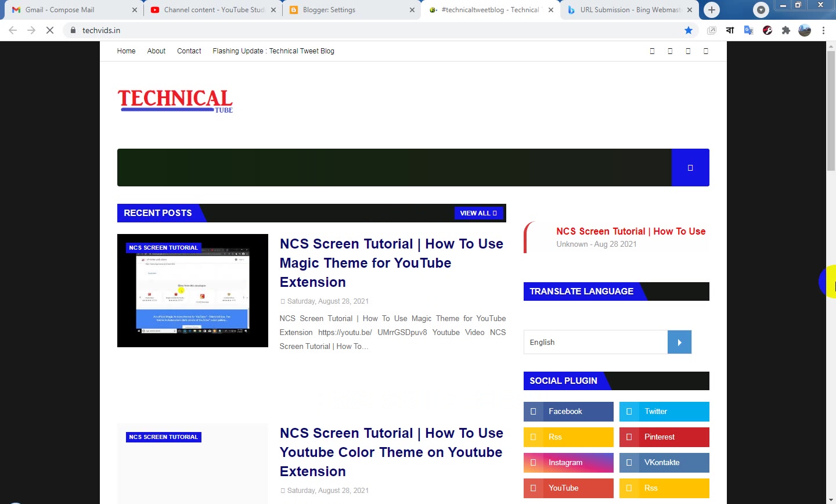Open the Chrome profile avatar
The width and height of the screenshot is (836, 504).
click(805, 30)
